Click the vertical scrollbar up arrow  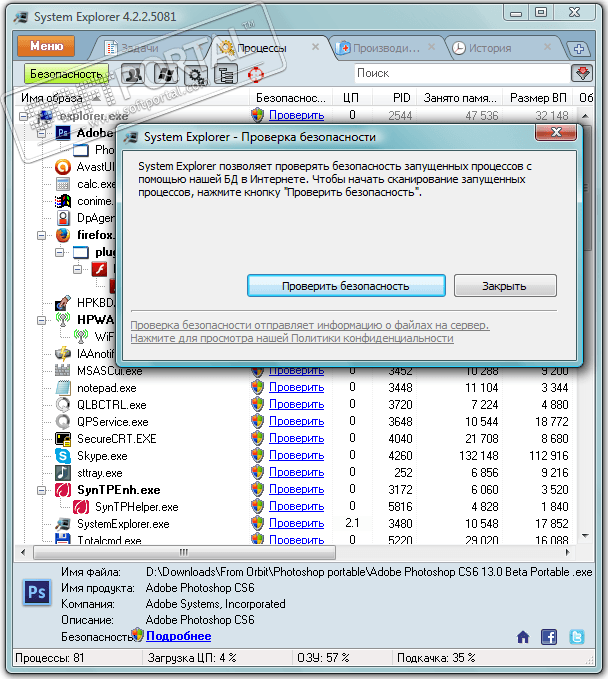pos(585,116)
